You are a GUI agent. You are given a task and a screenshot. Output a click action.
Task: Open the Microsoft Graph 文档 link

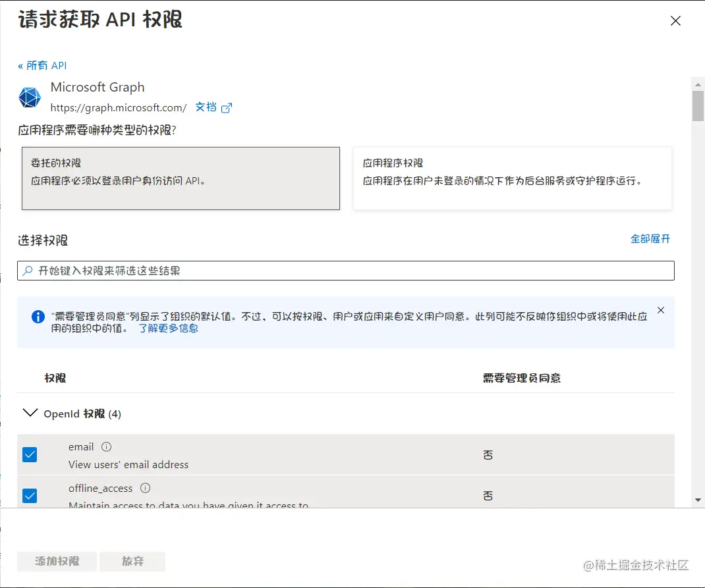pyautogui.click(x=206, y=107)
